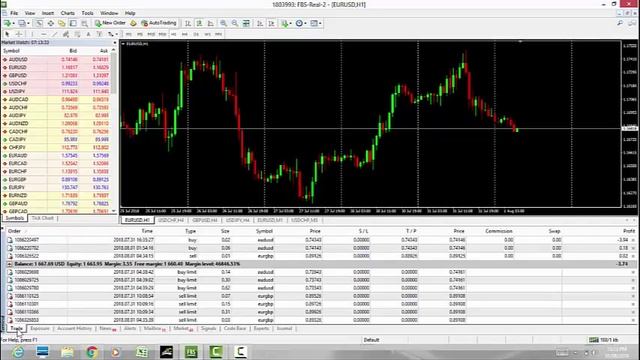Image resolution: width=640 pixels, height=360 pixels.
Task: Open the New Chart toolbar icon
Action: 7,23
